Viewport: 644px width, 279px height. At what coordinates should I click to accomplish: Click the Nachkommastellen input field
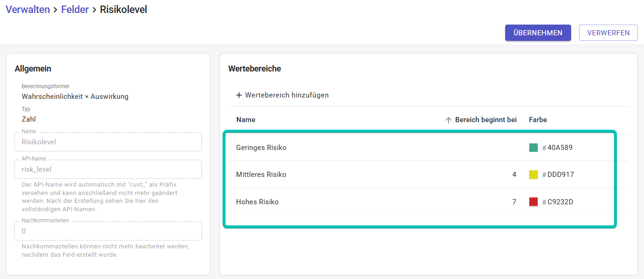tap(108, 231)
